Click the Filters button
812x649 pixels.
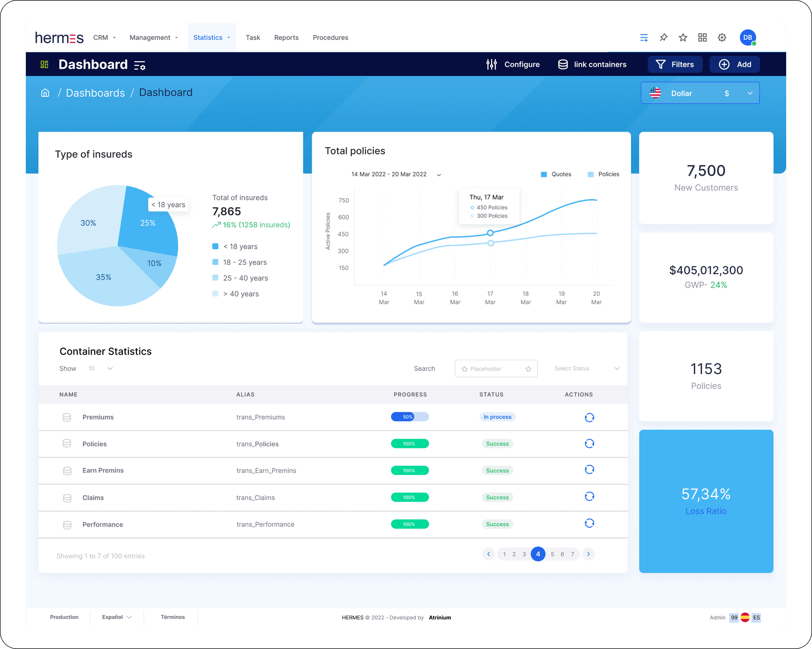675,64
